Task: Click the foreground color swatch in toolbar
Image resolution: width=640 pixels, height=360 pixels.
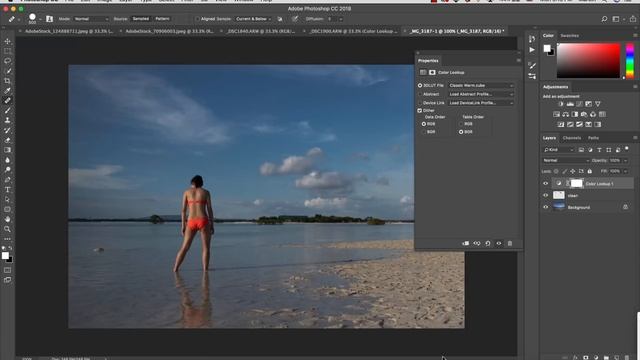Action: (5, 256)
